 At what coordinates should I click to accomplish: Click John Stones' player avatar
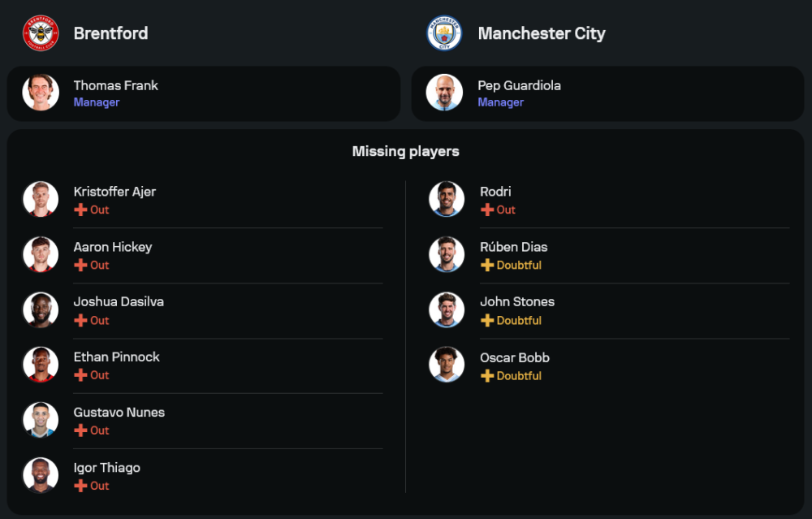point(447,309)
